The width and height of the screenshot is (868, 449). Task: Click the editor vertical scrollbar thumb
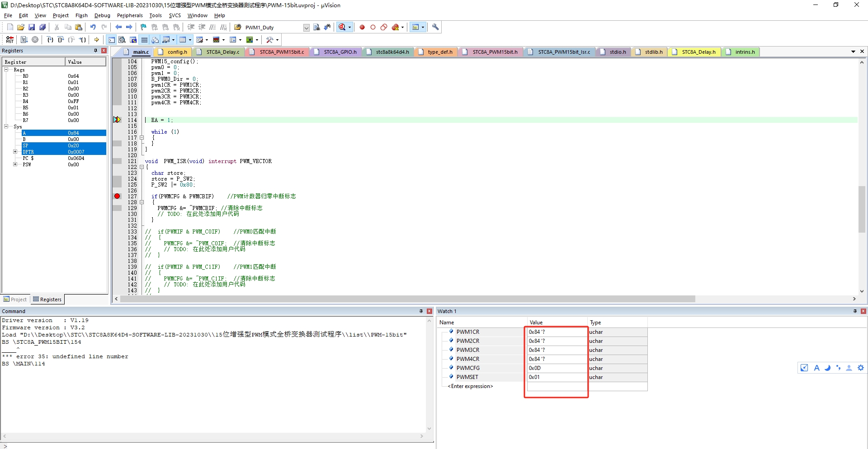862,209
